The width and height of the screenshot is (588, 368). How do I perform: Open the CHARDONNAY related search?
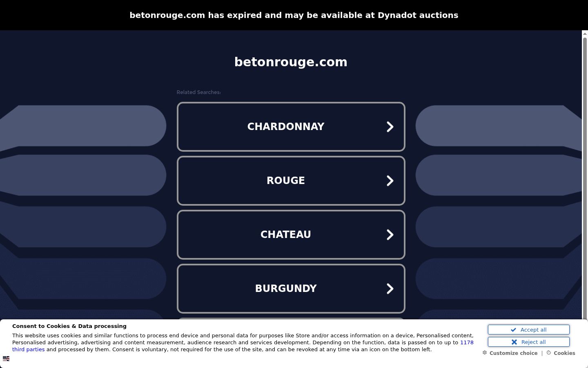(291, 127)
